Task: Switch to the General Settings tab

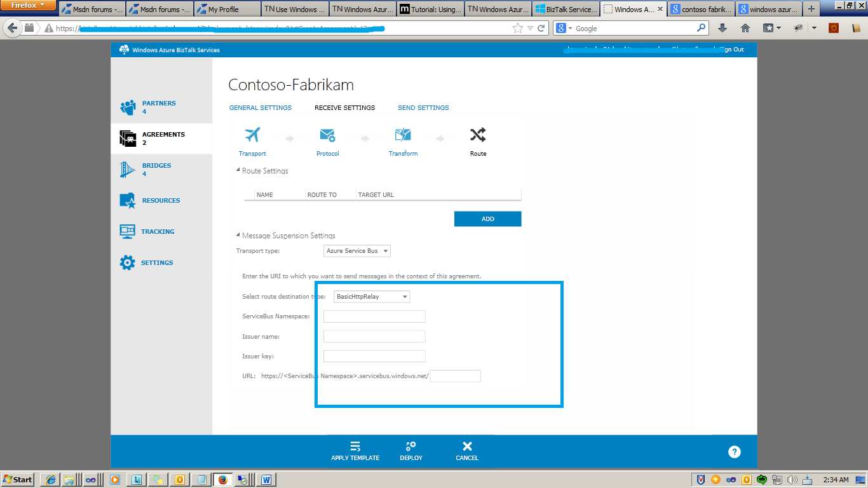Action: click(261, 108)
